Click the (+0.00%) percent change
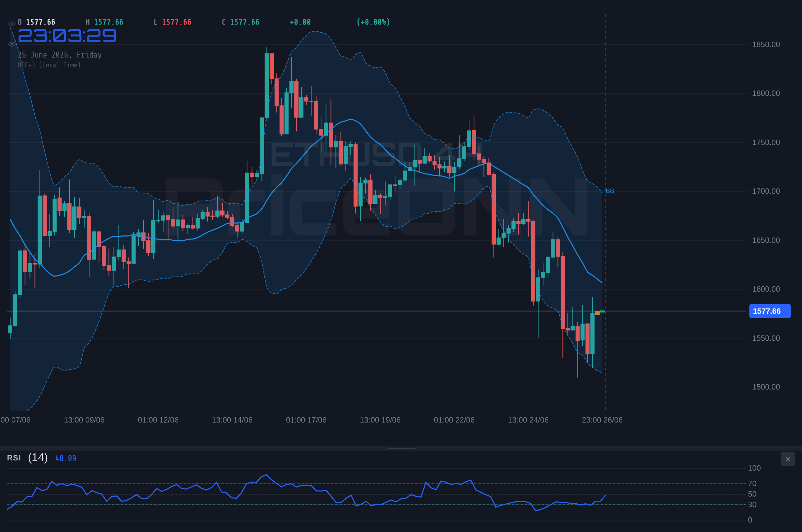Screen dimensions: 802x532 click(373, 22)
